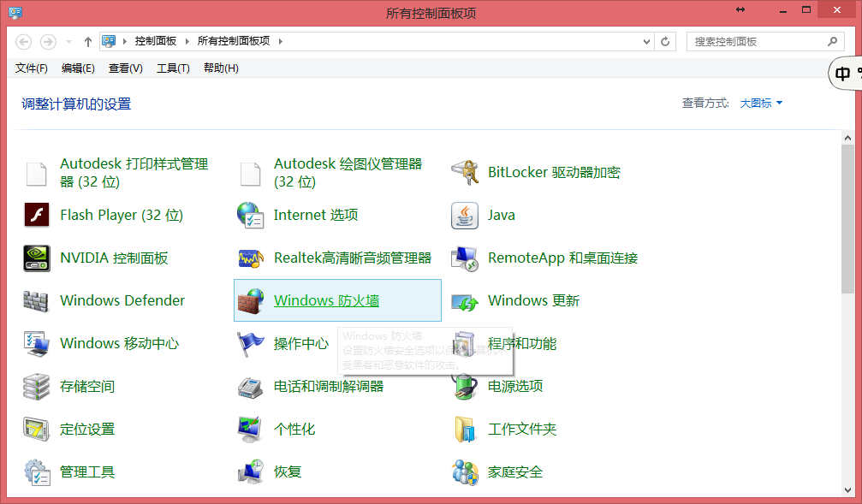The image size is (862, 504).
Task: Click the vertical scrollbar thumb
Action: [847, 220]
